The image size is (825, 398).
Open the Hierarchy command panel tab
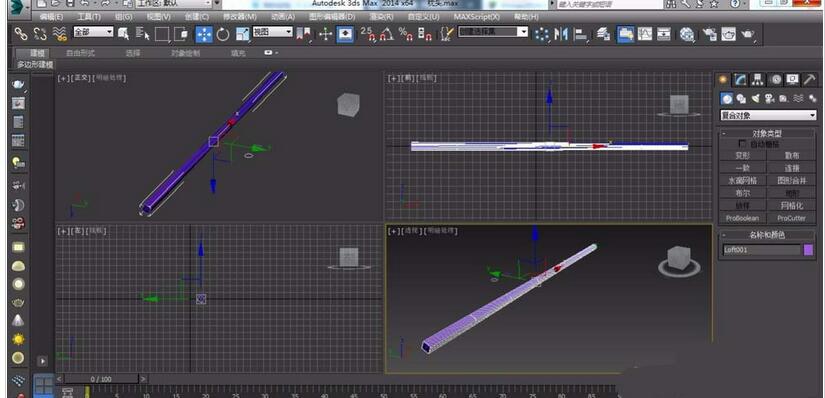[758, 79]
